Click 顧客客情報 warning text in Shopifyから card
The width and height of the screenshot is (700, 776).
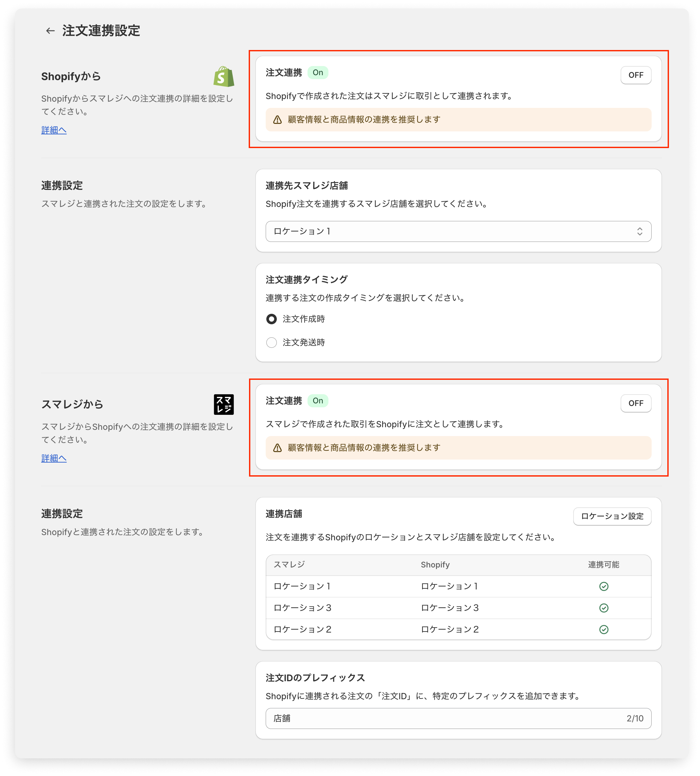coord(364,120)
